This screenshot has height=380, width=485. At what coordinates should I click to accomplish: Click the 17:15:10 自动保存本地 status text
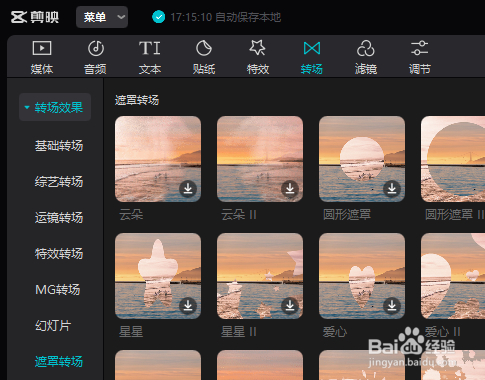(226, 17)
